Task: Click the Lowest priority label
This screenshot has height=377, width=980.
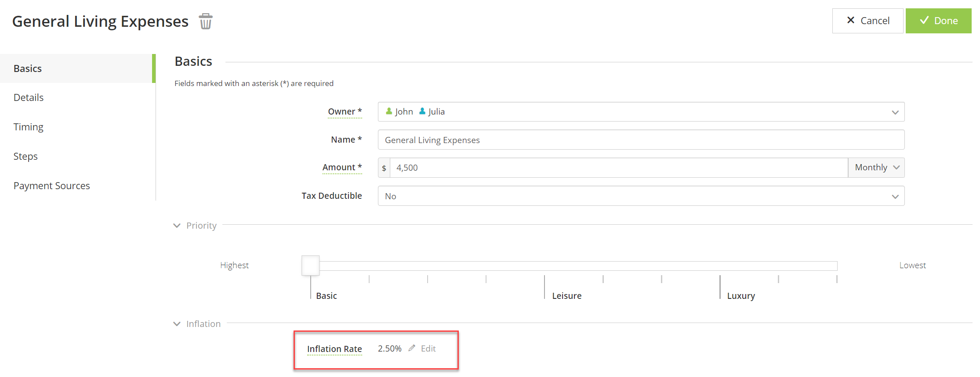Action: point(912,265)
